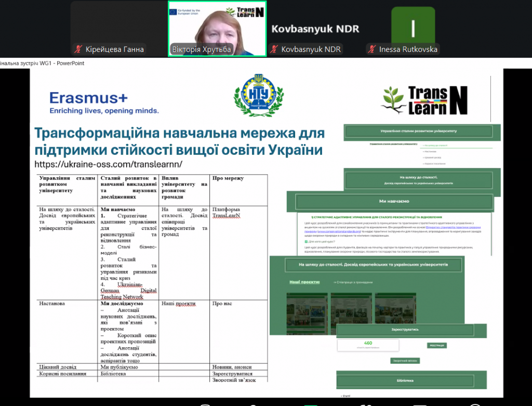Click muted mic icon beside Inessa Rutkovska

372,50
